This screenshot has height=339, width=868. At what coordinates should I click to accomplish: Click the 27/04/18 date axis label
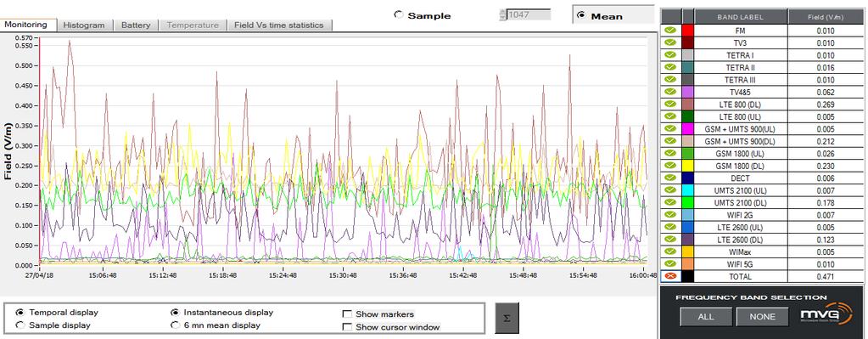pyautogui.click(x=39, y=274)
